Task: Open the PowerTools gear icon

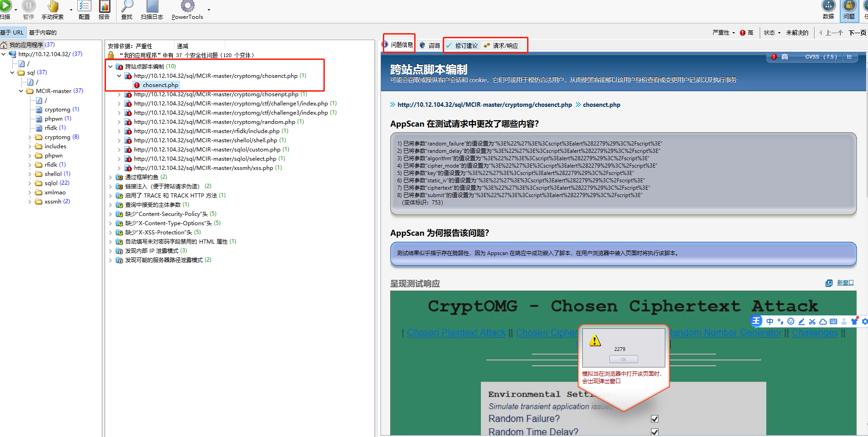Action: pyautogui.click(x=188, y=6)
